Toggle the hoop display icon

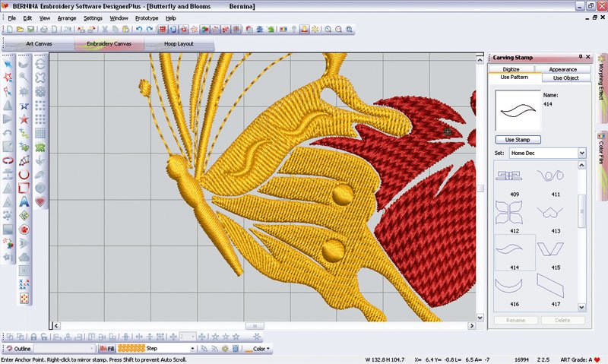point(173,30)
